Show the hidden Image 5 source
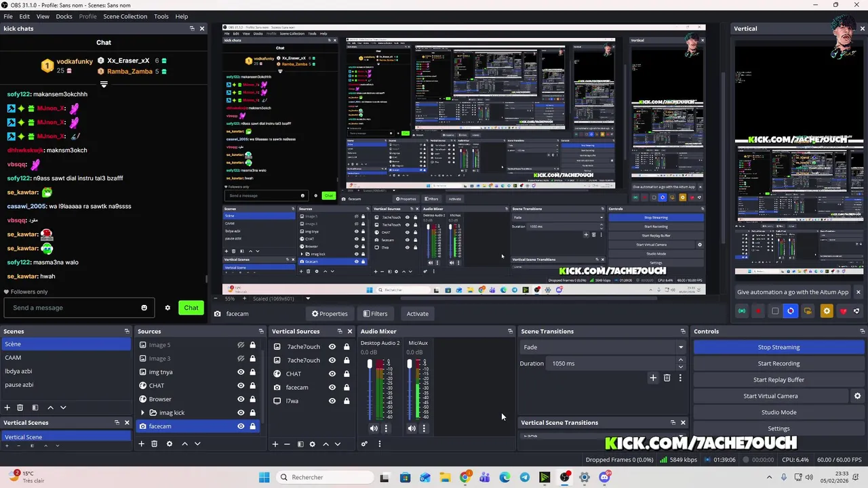This screenshot has width=868, height=488. tap(241, 345)
